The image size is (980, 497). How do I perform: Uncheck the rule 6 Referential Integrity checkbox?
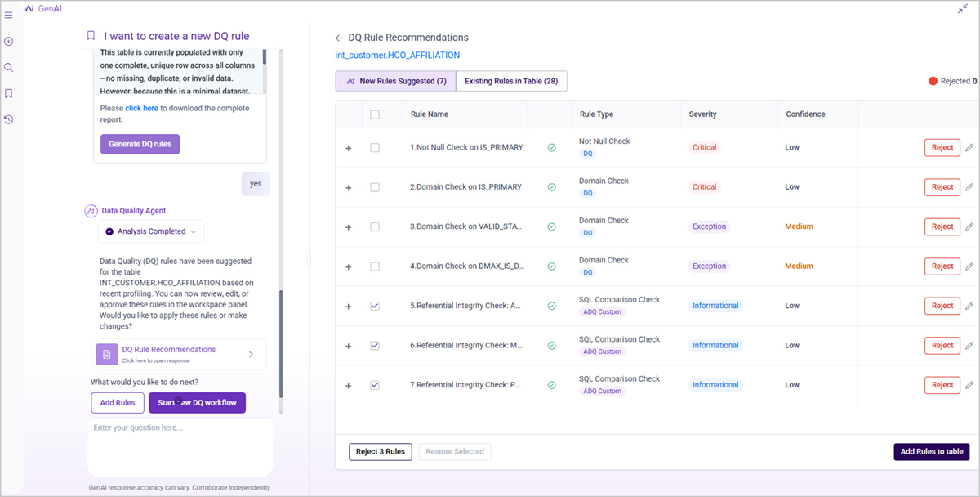pyautogui.click(x=375, y=346)
